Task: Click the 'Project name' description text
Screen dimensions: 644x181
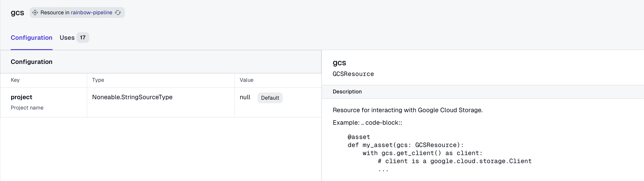Action: 27,108
